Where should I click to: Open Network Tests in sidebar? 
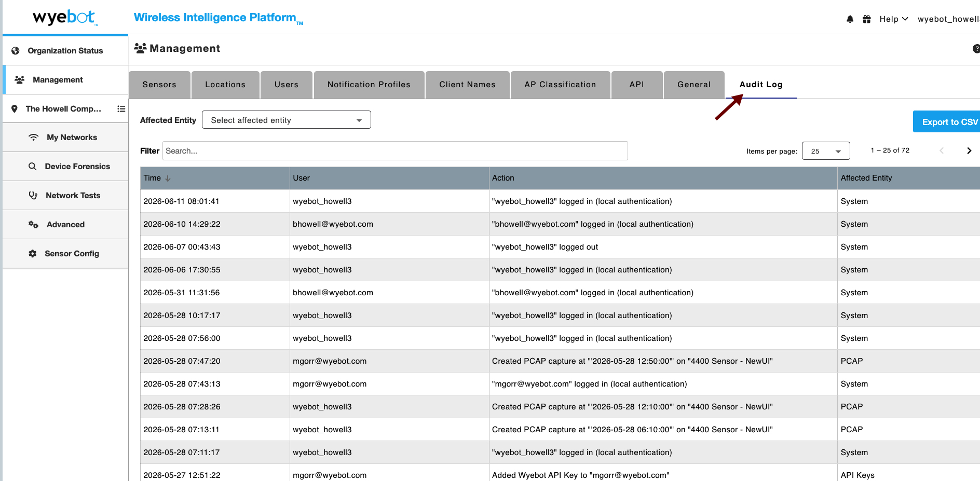click(x=65, y=196)
